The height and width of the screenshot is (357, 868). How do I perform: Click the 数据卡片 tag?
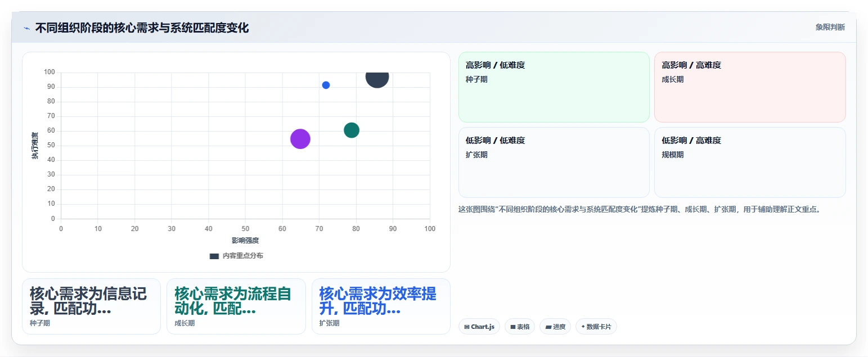[x=596, y=327]
